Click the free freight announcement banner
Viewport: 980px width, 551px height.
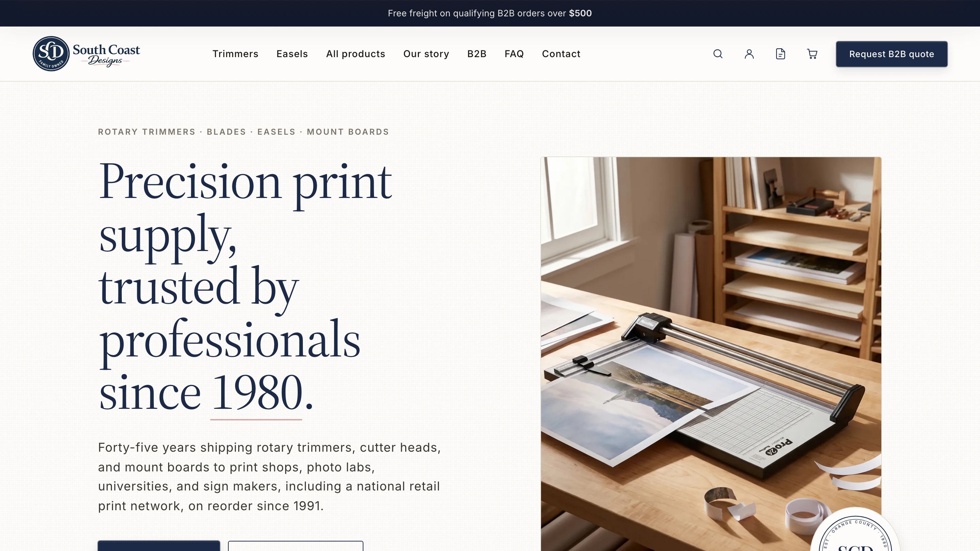coord(490,13)
